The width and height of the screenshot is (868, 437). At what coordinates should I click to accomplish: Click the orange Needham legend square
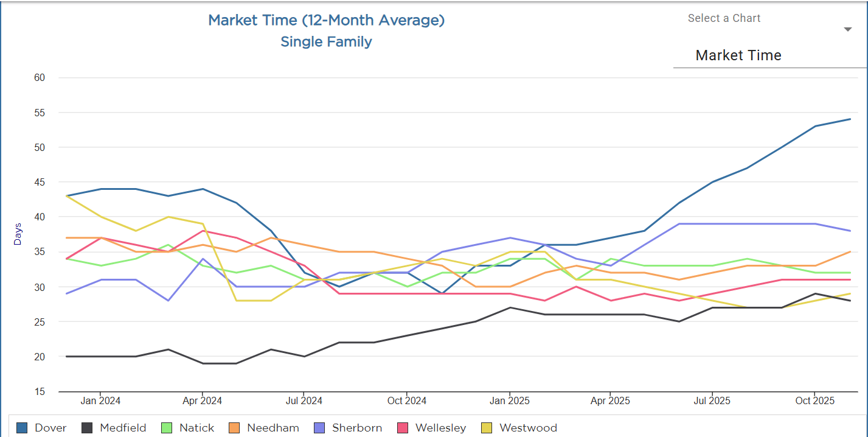234,428
